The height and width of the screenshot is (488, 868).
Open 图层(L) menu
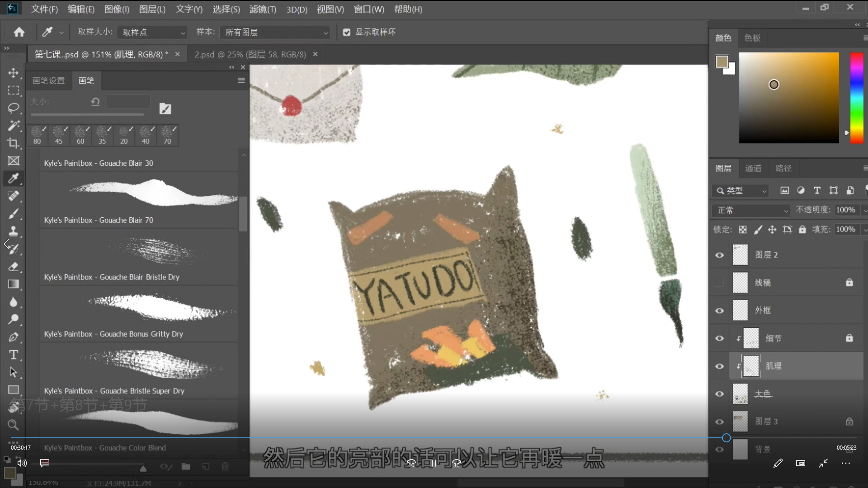[152, 9]
